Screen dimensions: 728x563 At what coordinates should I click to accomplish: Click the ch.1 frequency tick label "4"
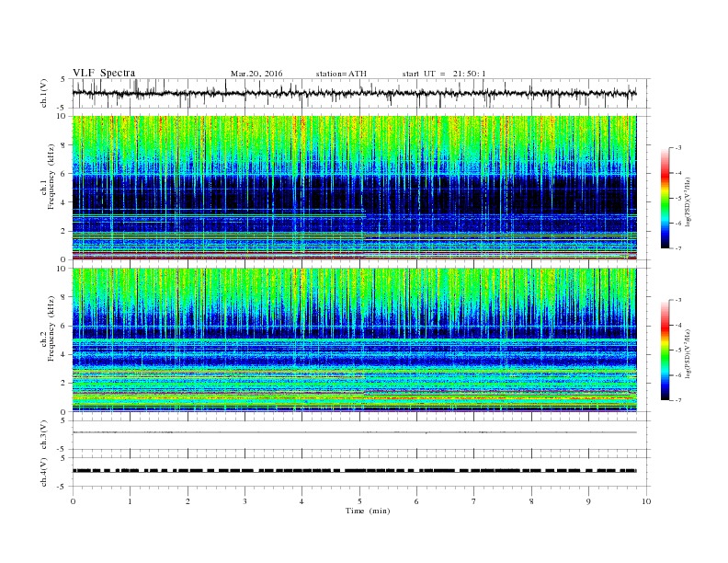64,202
